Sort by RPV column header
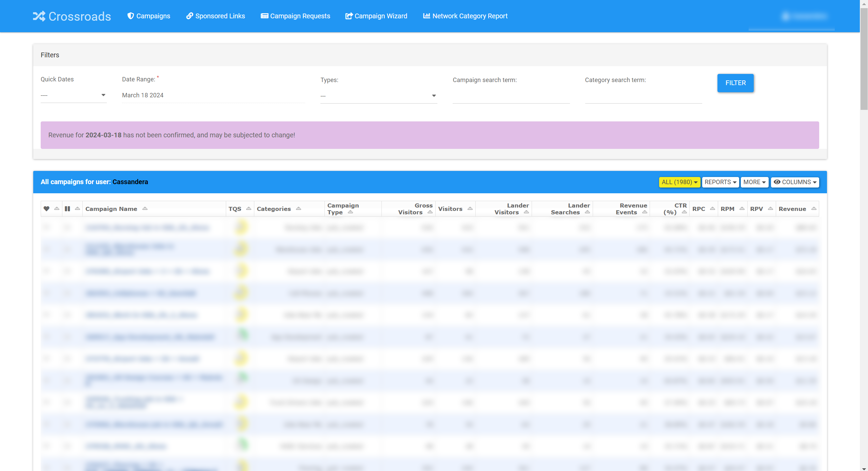The width and height of the screenshot is (868, 471). click(x=762, y=209)
